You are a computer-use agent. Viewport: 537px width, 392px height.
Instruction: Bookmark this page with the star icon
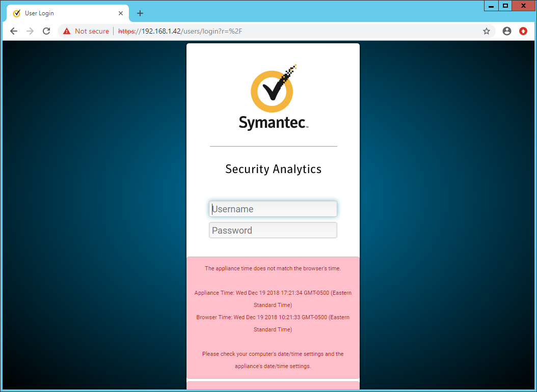coord(487,31)
